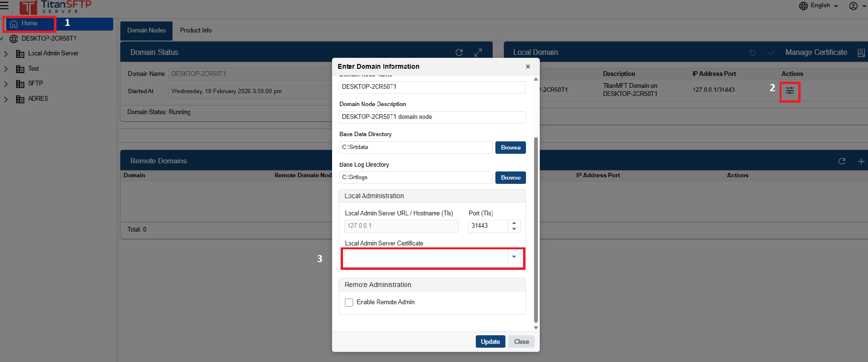
Task: Open the English language selector
Action: [819, 6]
